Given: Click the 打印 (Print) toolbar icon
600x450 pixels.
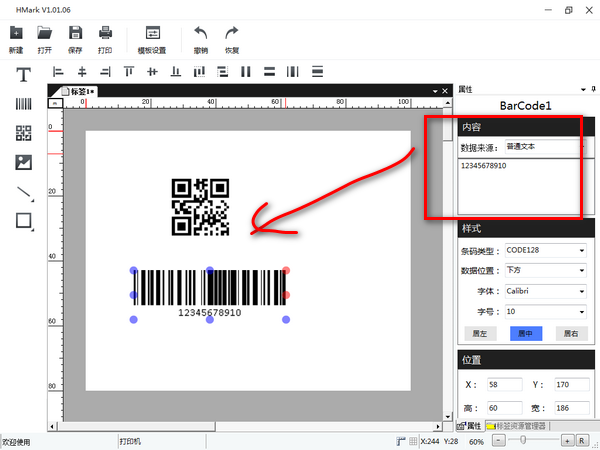Looking at the screenshot, I should click(x=105, y=38).
